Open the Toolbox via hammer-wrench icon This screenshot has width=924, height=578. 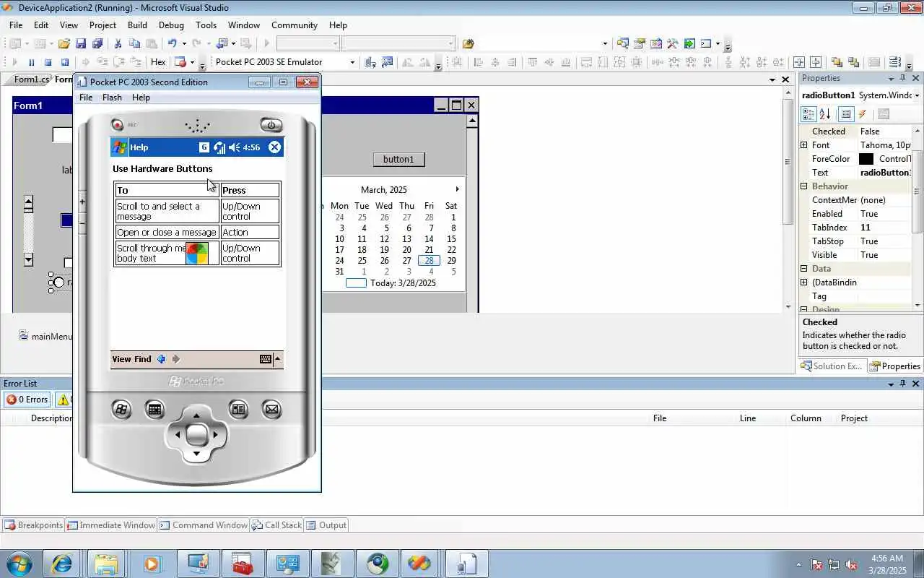point(673,43)
